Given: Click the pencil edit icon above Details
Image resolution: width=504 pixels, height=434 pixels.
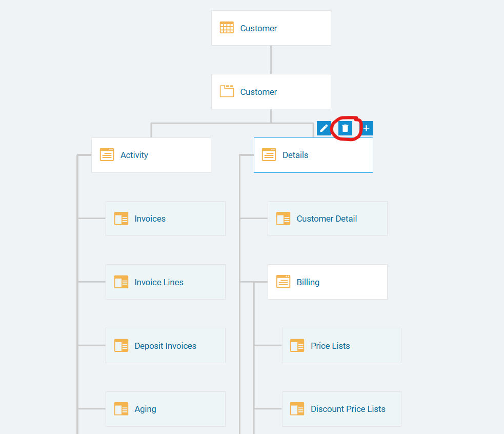Looking at the screenshot, I should tap(324, 128).
